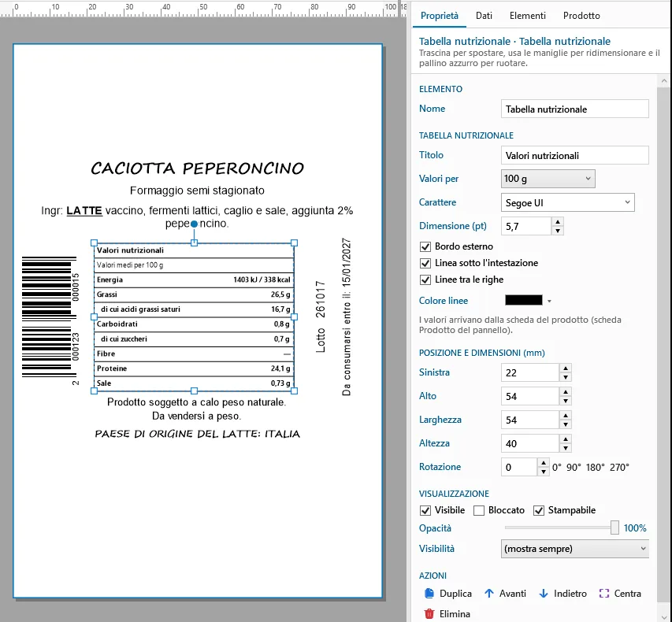Click the Opacità slider handle
The height and width of the screenshot is (622, 672).
tap(614, 528)
